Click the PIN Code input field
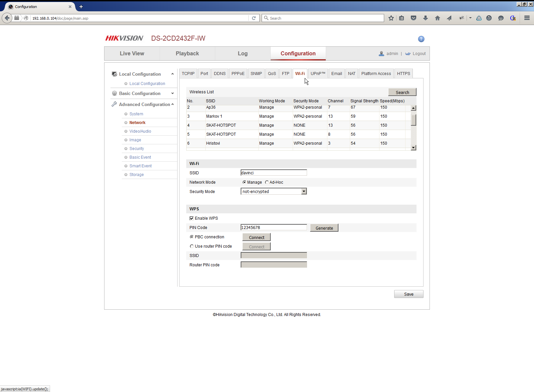Image resolution: width=534 pixels, height=392 pixels. pos(274,227)
